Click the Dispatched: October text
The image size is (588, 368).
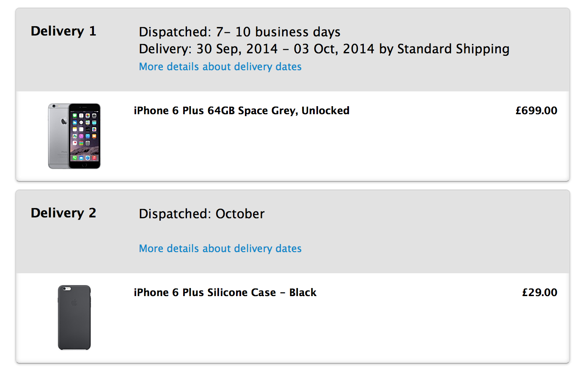pos(202,214)
